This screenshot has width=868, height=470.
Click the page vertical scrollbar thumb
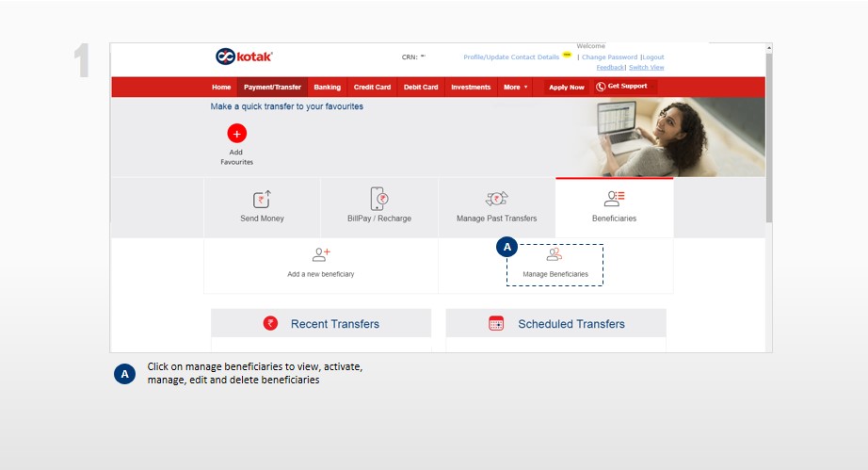pos(769,138)
